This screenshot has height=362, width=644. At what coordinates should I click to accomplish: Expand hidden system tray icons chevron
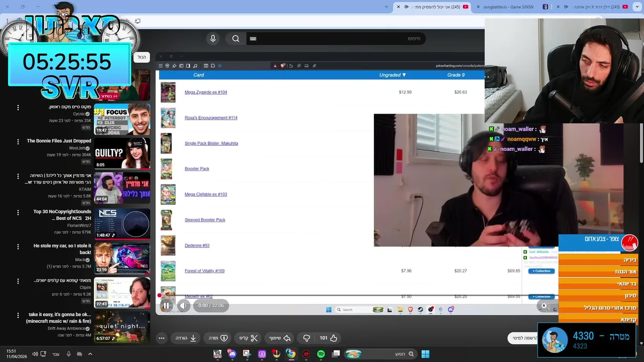point(90,354)
